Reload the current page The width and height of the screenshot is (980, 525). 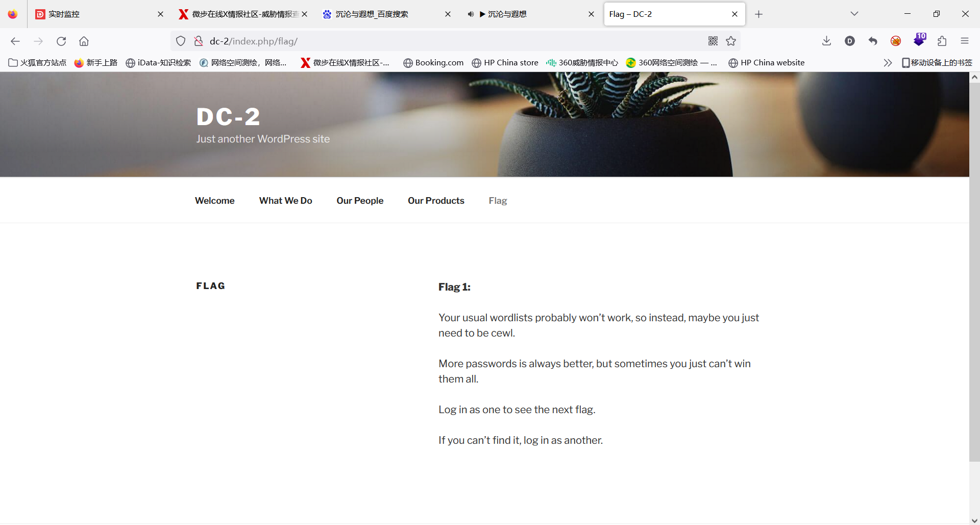click(61, 41)
